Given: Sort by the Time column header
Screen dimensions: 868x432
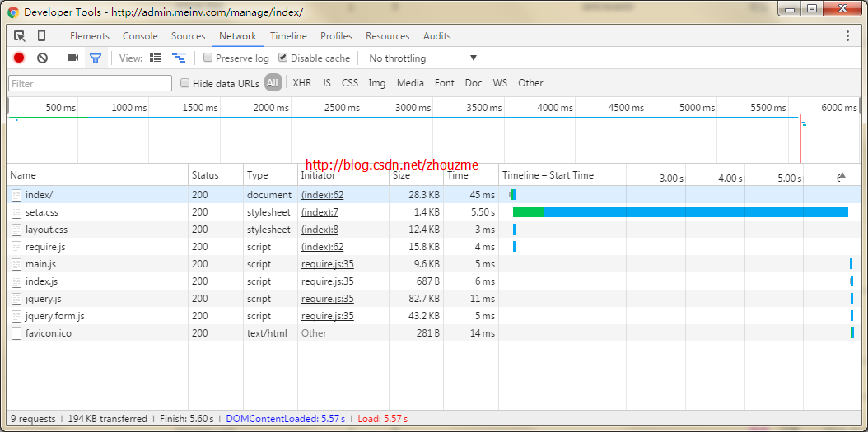Looking at the screenshot, I should [x=471, y=175].
